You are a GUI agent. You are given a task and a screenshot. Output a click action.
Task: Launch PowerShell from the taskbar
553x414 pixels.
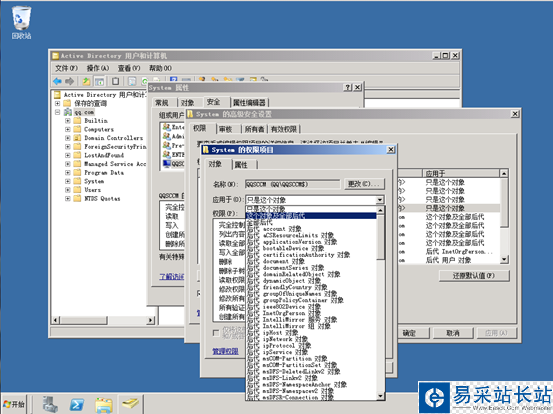pos(77,404)
